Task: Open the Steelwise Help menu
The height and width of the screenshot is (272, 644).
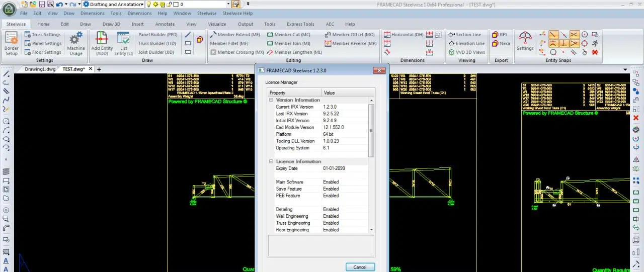Action: (237, 13)
